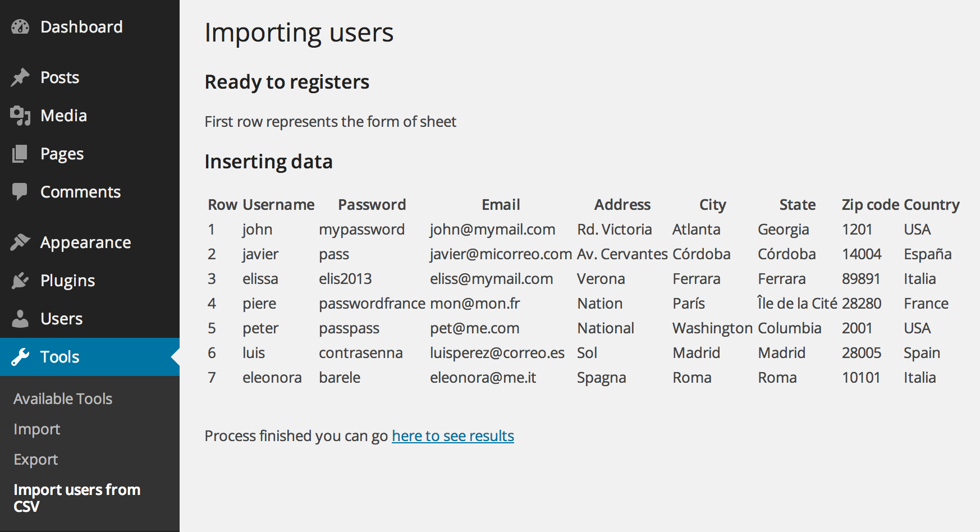Click the Posts pushpin icon
Viewport: 980px width, 532px height.
tap(20, 77)
